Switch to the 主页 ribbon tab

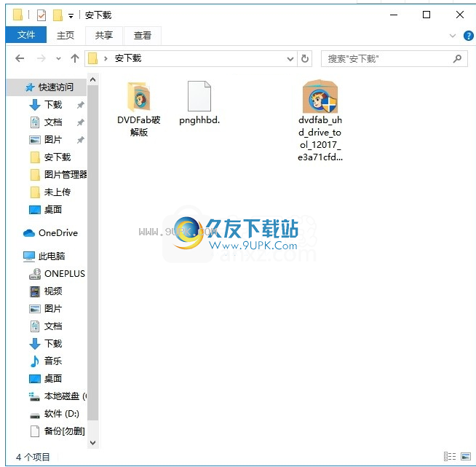[x=66, y=35]
